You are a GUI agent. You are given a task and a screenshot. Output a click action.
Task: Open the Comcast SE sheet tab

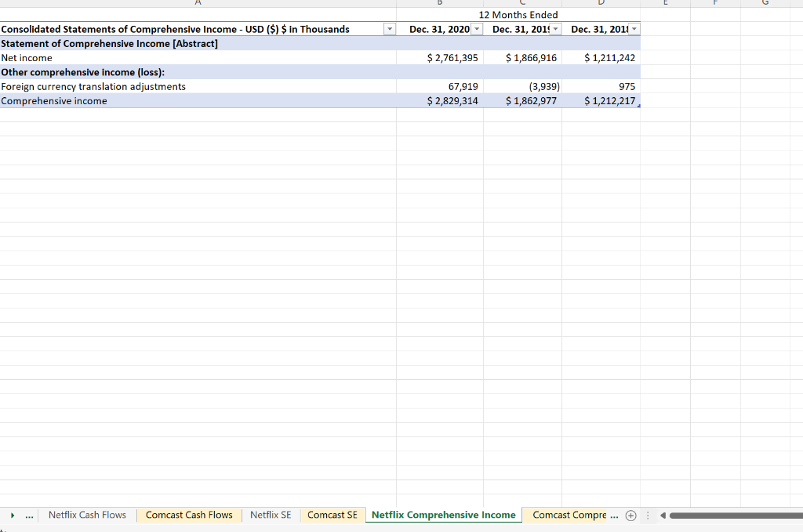pos(332,515)
